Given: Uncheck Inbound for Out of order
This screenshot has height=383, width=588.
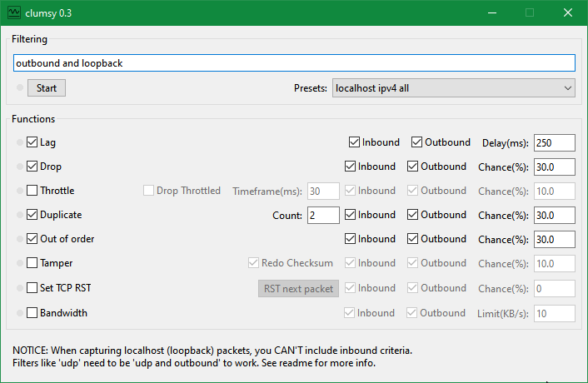Looking at the screenshot, I should pos(350,239).
